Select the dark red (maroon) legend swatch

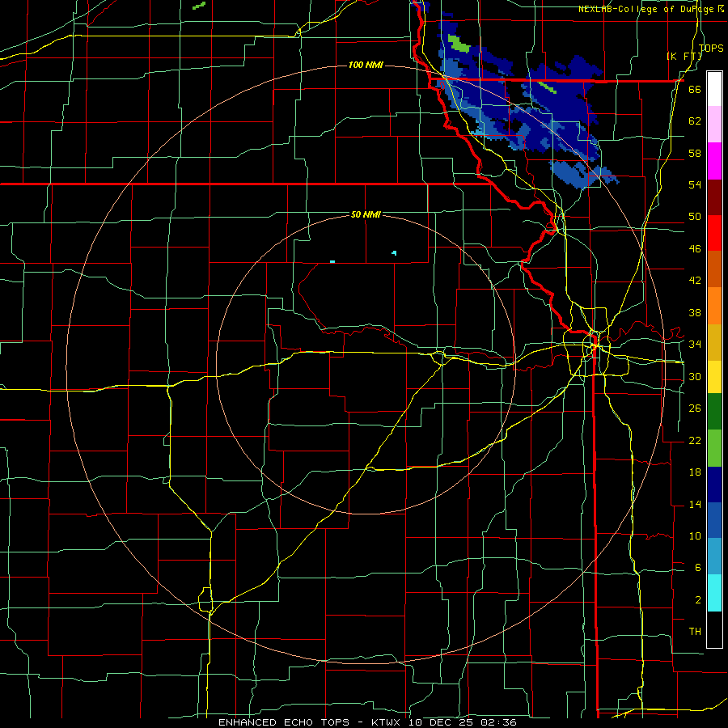tap(714, 197)
